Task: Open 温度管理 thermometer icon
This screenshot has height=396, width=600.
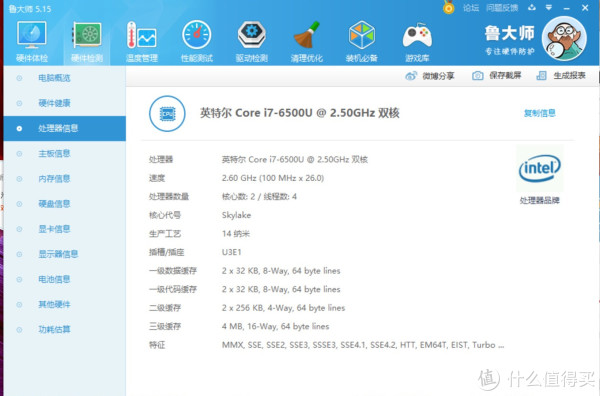Action: pyautogui.click(x=142, y=35)
